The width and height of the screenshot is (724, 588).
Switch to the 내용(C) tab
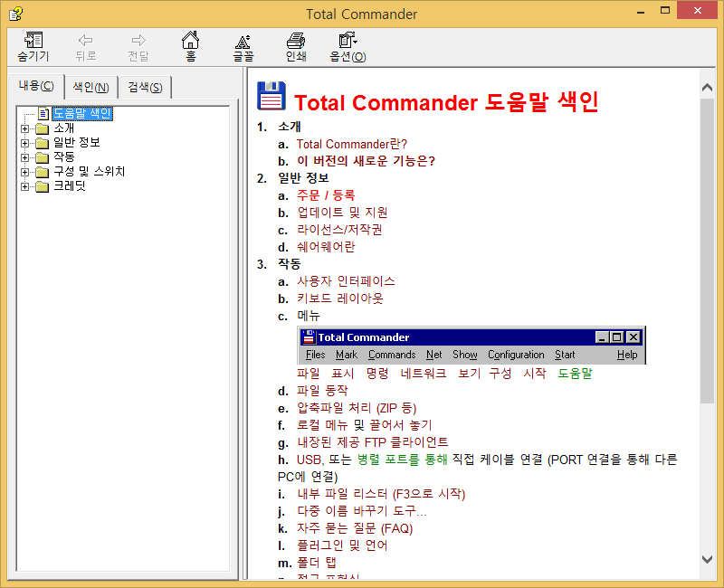click(36, 86)
